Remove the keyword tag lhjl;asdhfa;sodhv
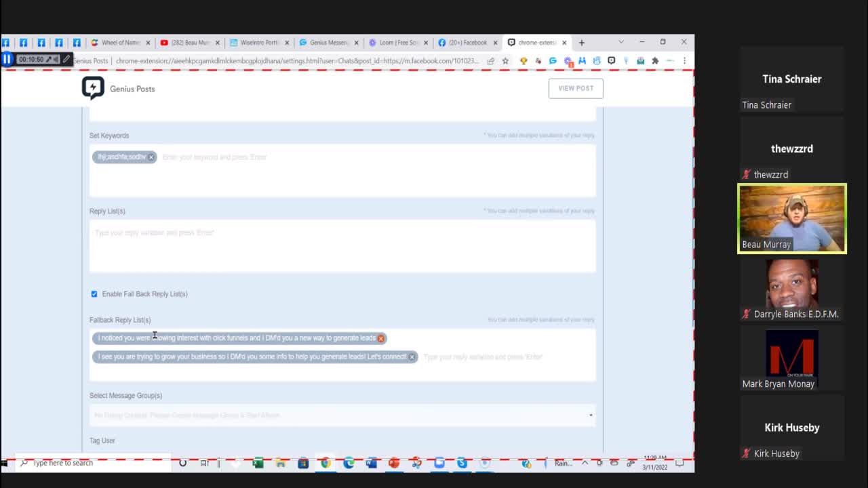This screenshot has height=488, width=868. (x=151, y=157)
